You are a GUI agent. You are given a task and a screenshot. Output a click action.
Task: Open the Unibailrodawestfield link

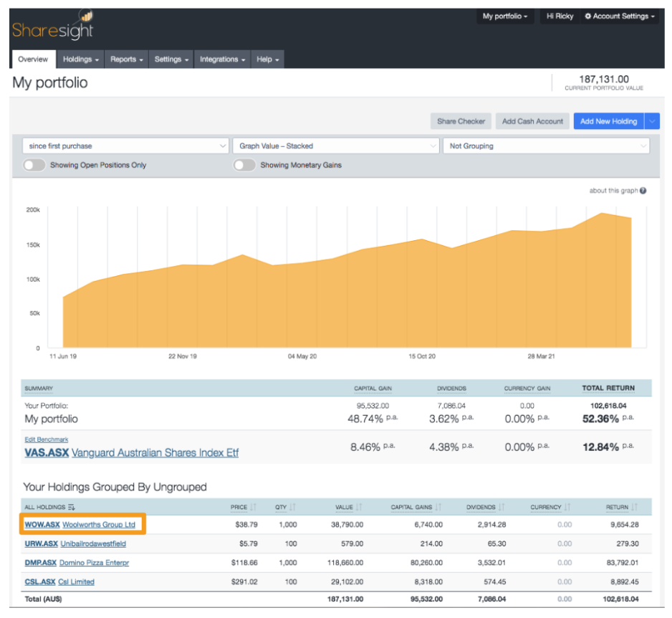point(93,544)
